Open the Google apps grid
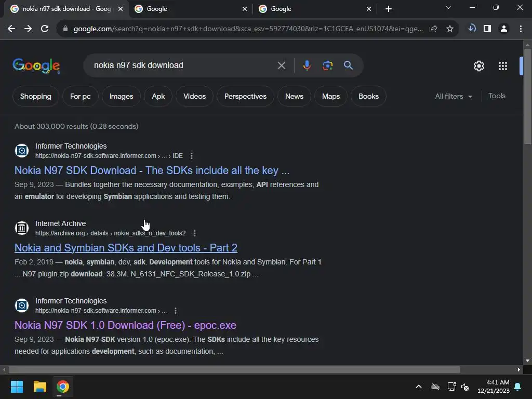This screenshot has height=399, width=532. (x=503, y=66)
